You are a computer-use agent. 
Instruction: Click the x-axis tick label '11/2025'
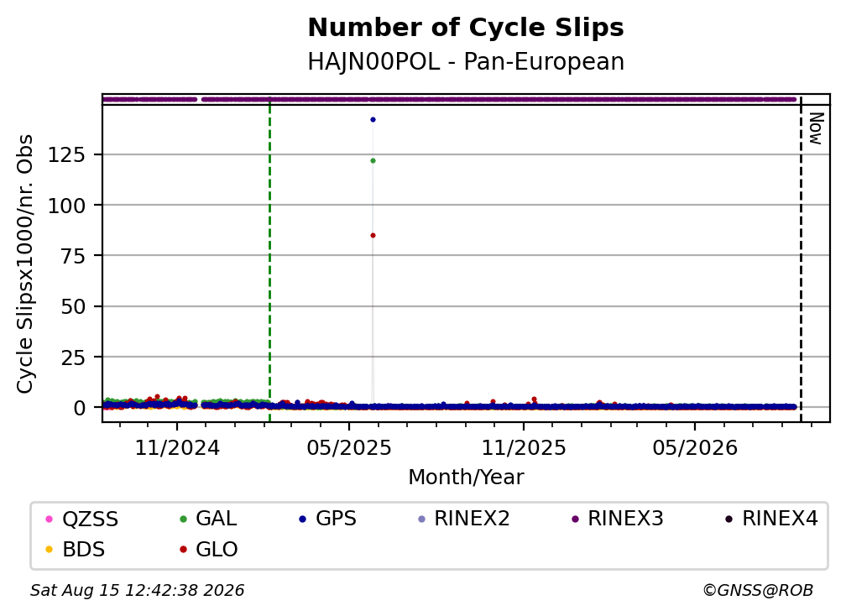click(524, 448)
